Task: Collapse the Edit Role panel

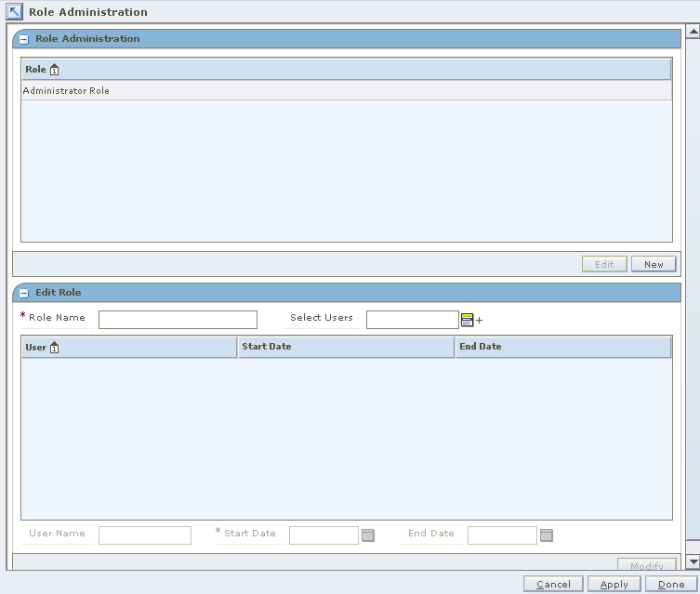Action: pyautogui.click(x=23, y=293)
